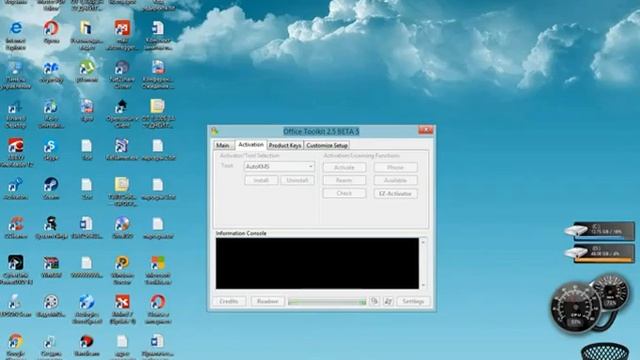Image resolution: width=640 pixels, height=360 pixels.
Task: Click the Check button
Action: pyautogui.click(x=344, y=193)
